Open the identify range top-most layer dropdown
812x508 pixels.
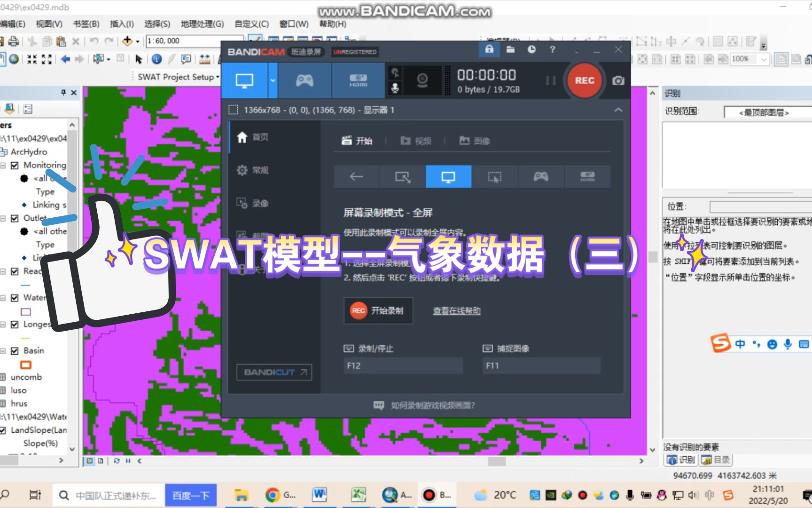[x=767, y=112]
